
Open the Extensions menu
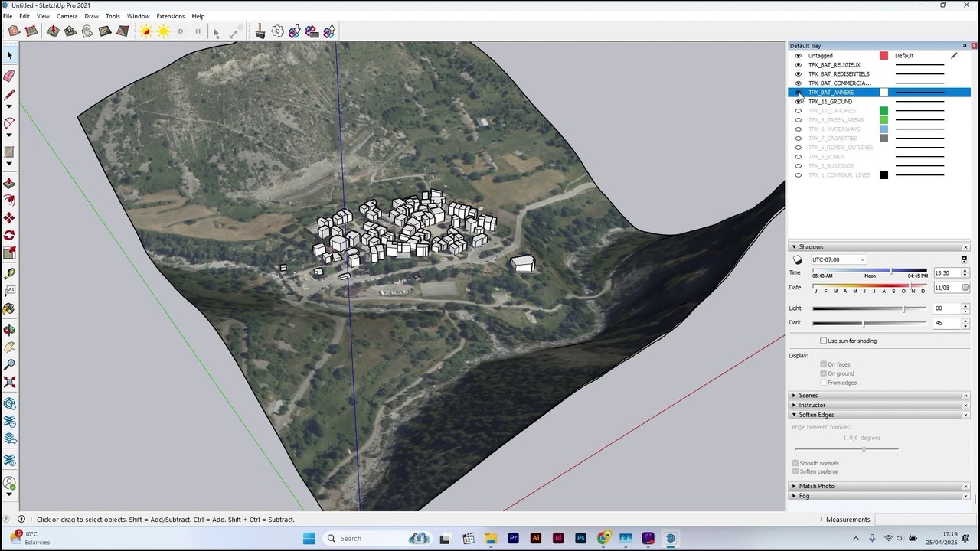tap(170, 16)
